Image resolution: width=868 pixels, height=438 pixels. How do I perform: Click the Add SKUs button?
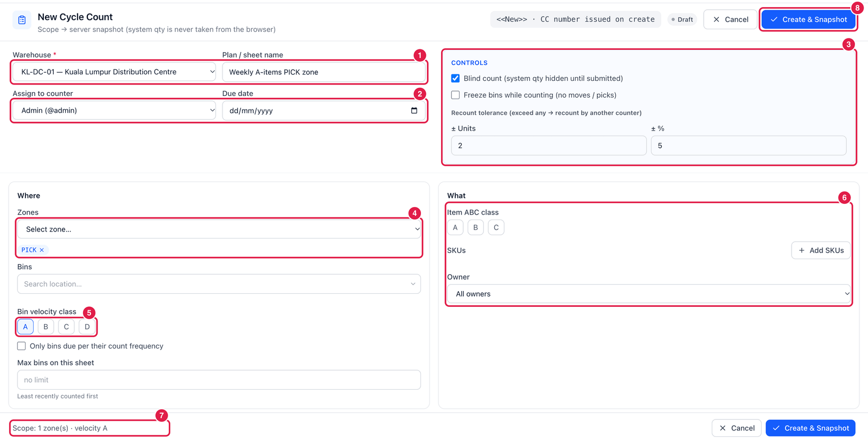pos(821,250)
